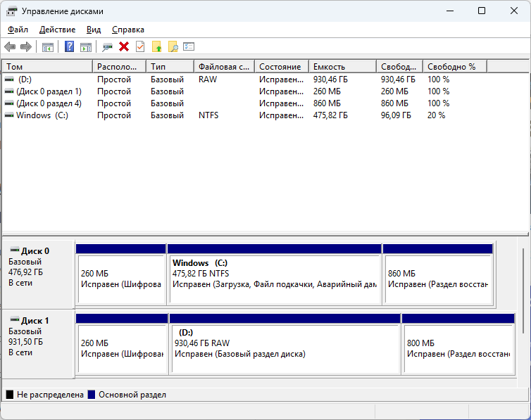The height and width of the screenshot is (420, 531).
Task: Click the yellow folder with magnifier icon
Action: point(173,46)
